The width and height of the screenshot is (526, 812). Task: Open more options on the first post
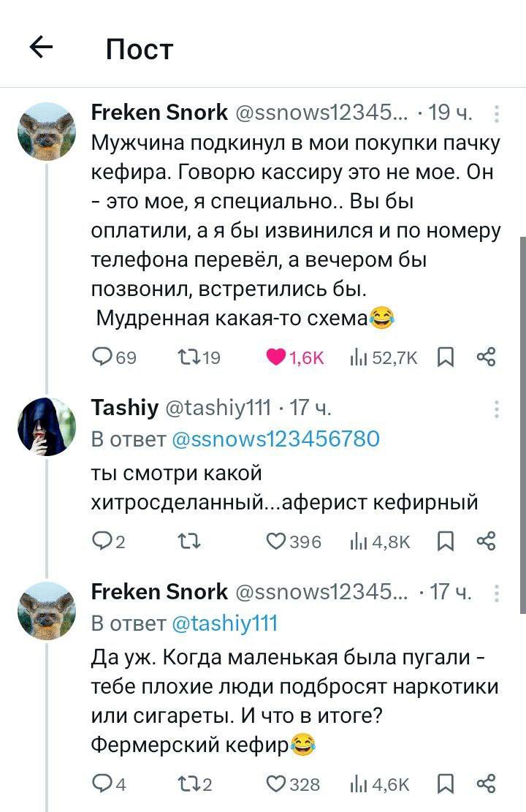click(497, 113)
